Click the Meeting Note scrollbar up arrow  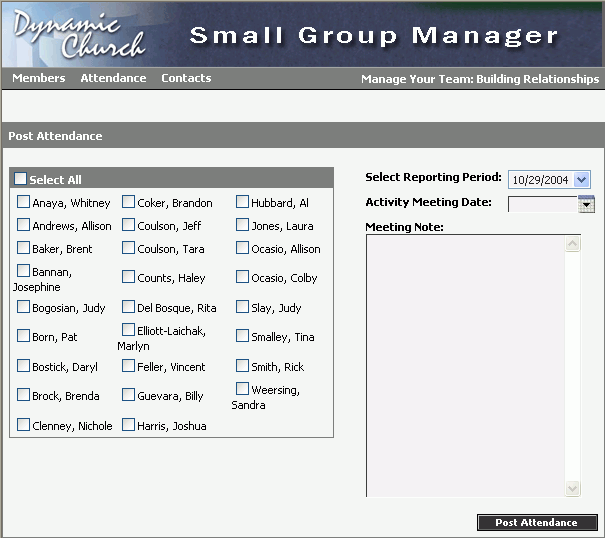573,243
